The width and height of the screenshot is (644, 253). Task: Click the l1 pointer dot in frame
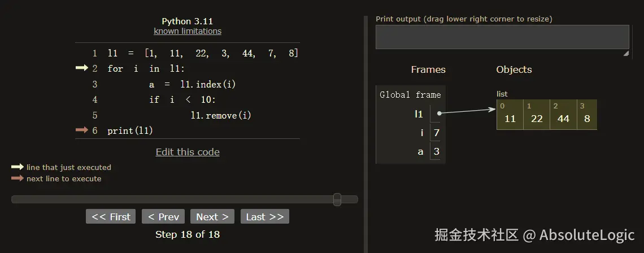[x=439, y=114]
